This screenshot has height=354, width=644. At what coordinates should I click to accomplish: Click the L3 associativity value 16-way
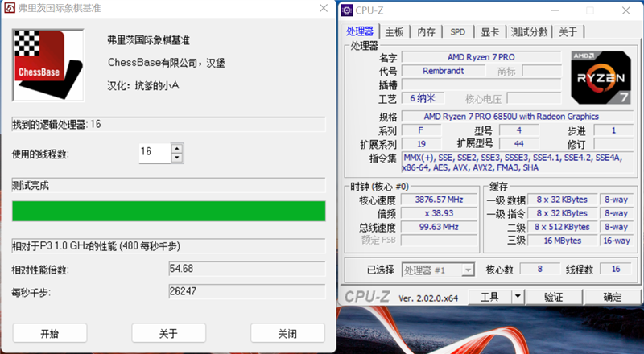pos(616,241)
